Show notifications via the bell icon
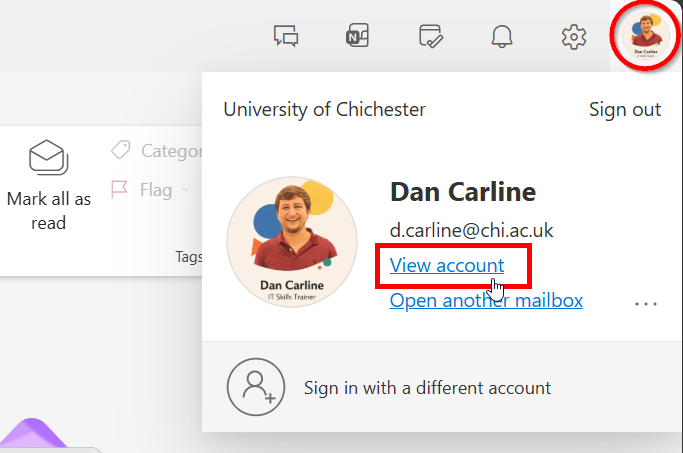Viewport: 683px width, 453px height. [x=502, y=37]
